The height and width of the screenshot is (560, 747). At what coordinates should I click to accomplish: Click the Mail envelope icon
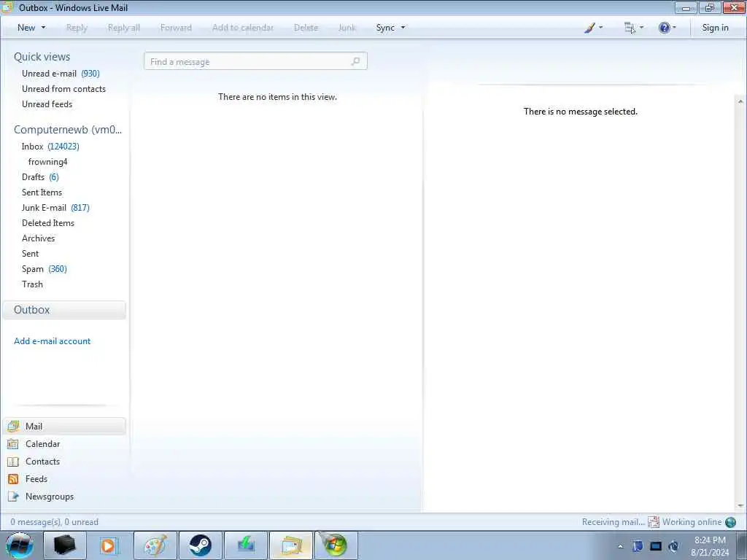coord(13,426)
